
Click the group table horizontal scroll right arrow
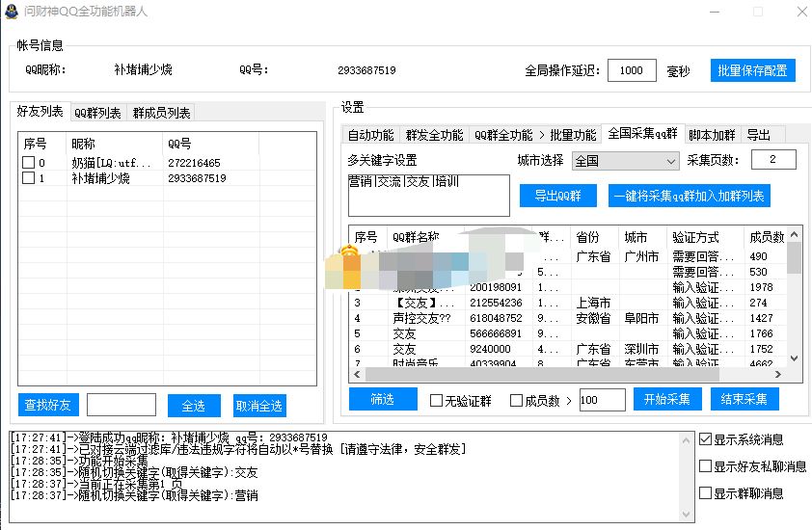click(x=778, y=374)
